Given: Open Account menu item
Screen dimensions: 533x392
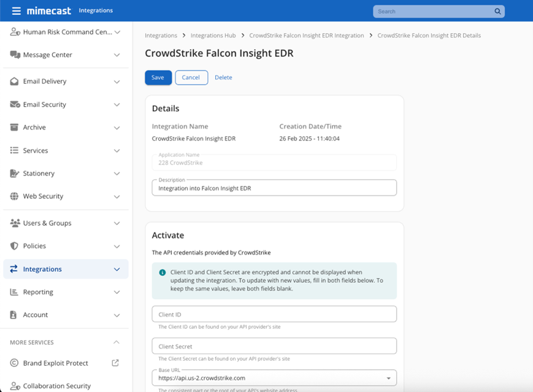Looking at the screenshot, I should click(66, 315).
